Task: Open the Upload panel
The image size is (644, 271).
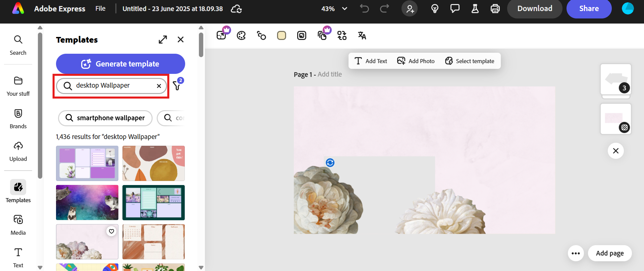Action: coord(18,151)
